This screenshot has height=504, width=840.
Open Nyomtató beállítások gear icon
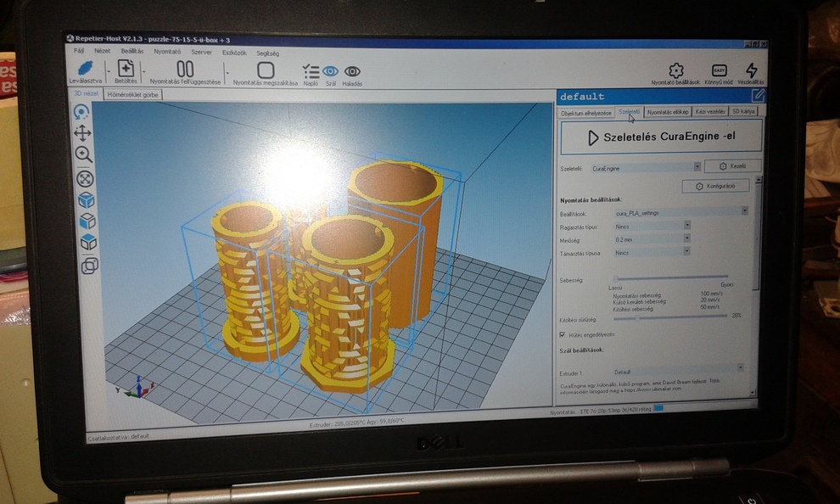[x=675, y=70]
